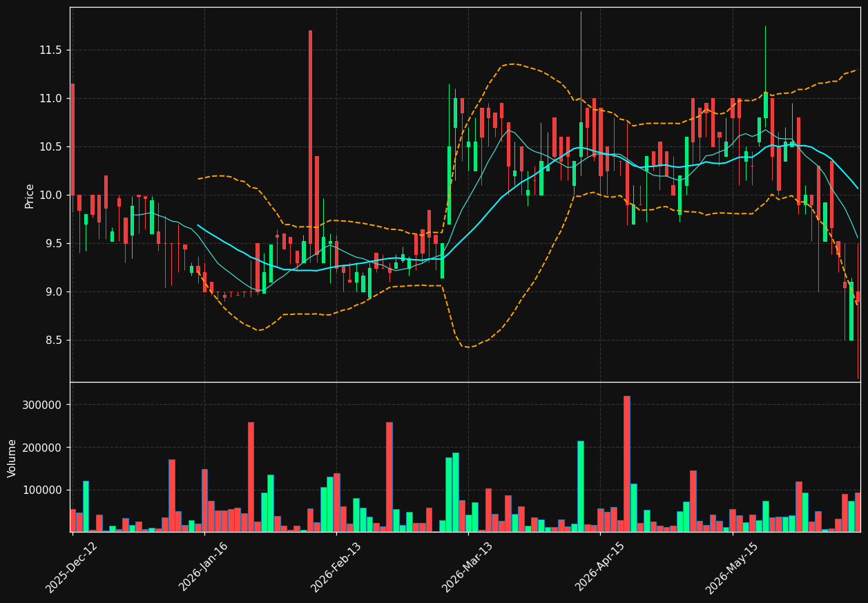Click the 2026-Feb-13 date label

coord(336,568)
